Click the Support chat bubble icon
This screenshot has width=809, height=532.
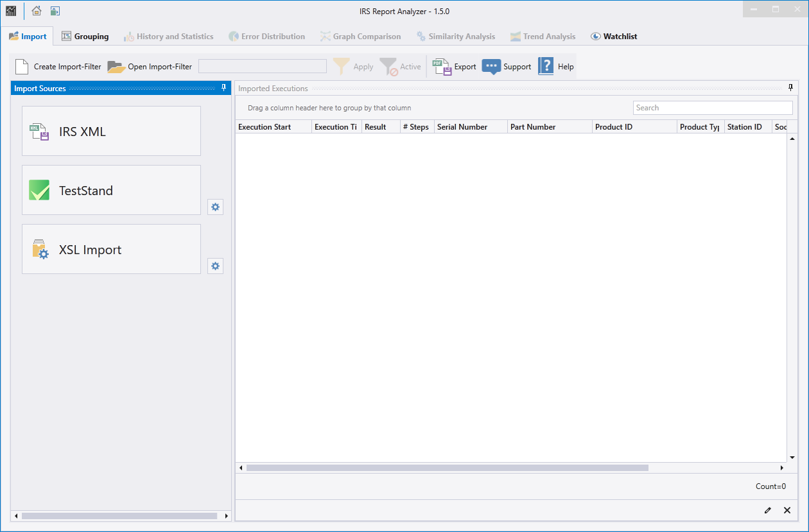pos(491,67)
